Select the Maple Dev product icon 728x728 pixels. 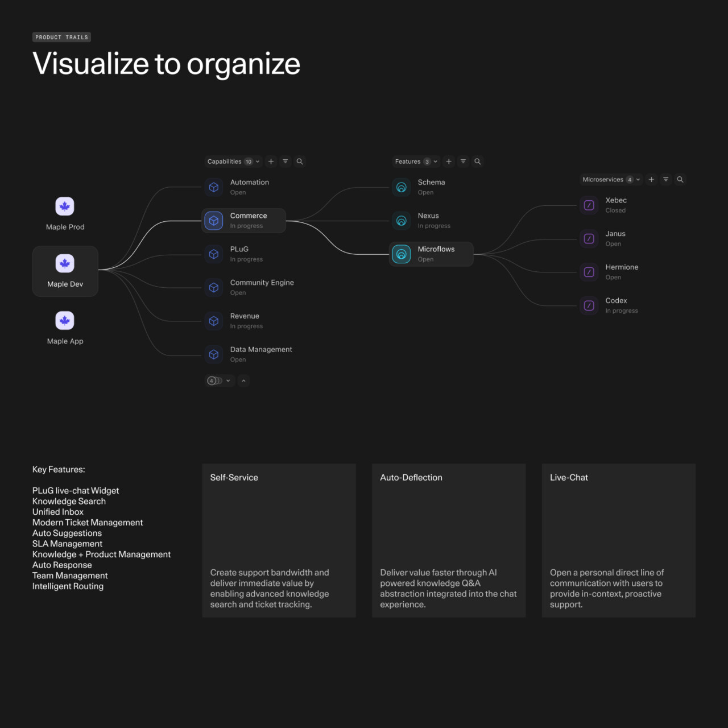tap(65, 263)
